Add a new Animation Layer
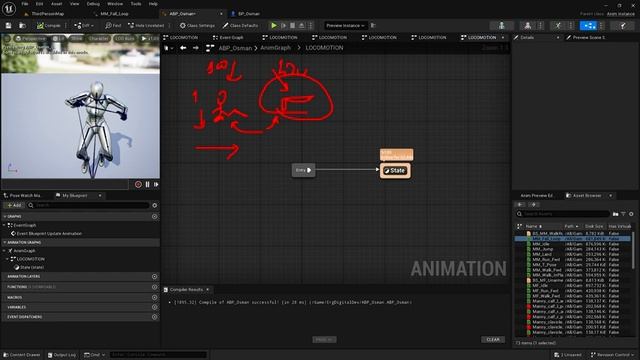The width and height of the screenshot is (640, 360). click(x=155, y=276)
